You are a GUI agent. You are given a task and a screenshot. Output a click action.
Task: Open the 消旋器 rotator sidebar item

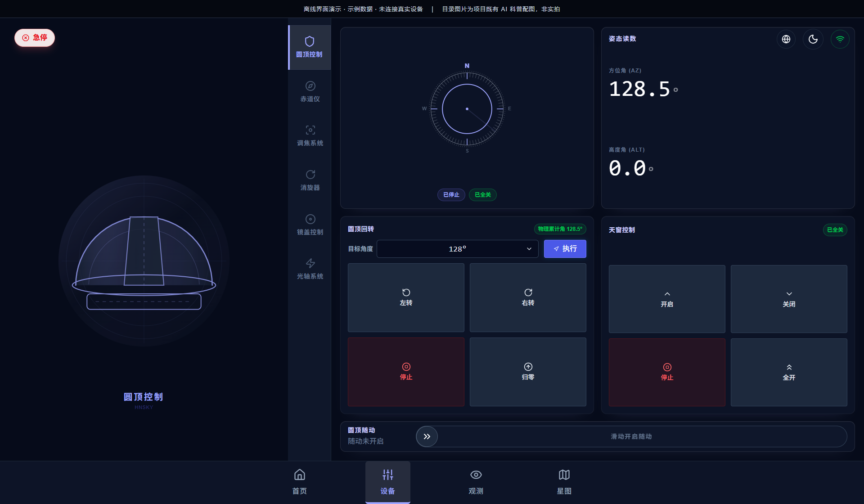point(310,180)
